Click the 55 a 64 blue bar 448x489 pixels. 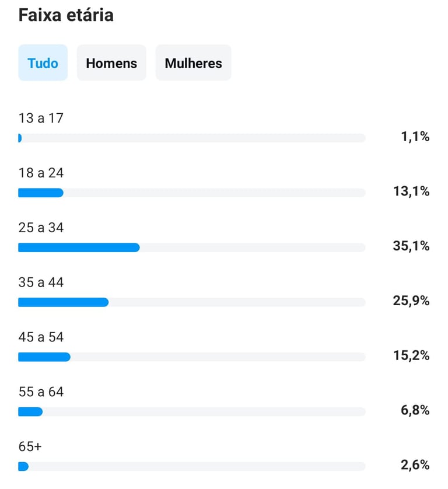pos(30,411)
